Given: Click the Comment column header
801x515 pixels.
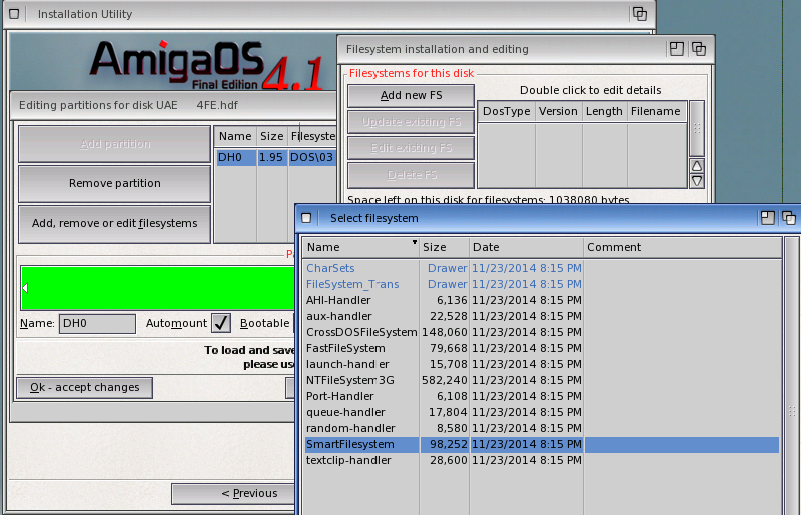Looking at the screenshot, I should (x=682, y=247).
